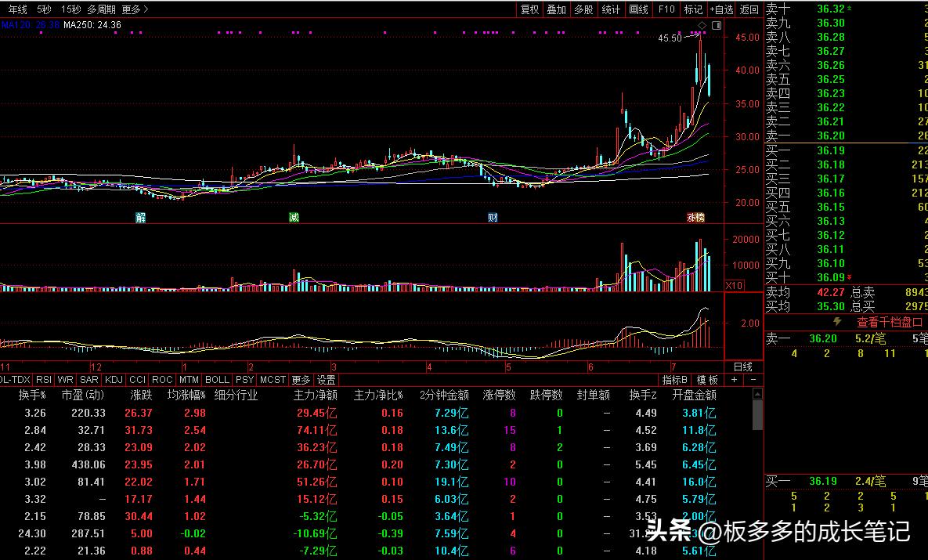
Task: Click the diamond marker icon above the chart
Action: point(702,25)
